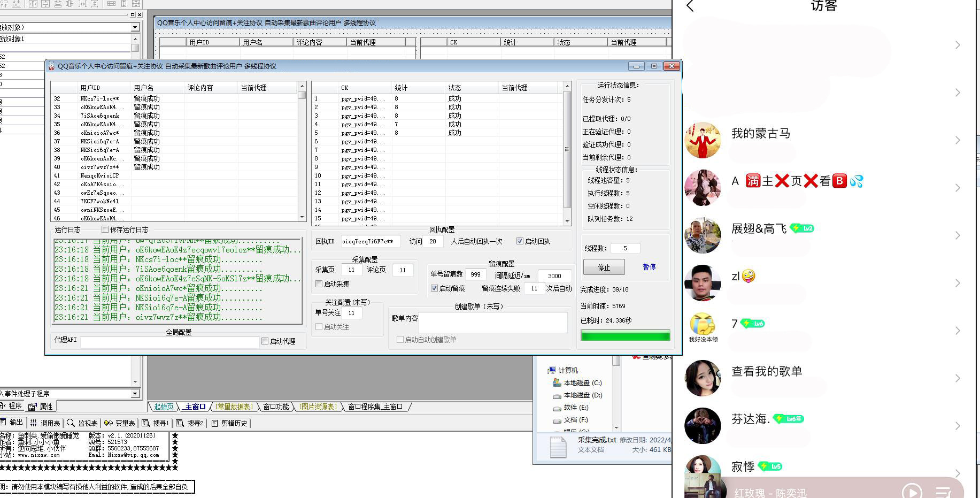Click the avatar of 我的蒙古马

coord(703,140)
